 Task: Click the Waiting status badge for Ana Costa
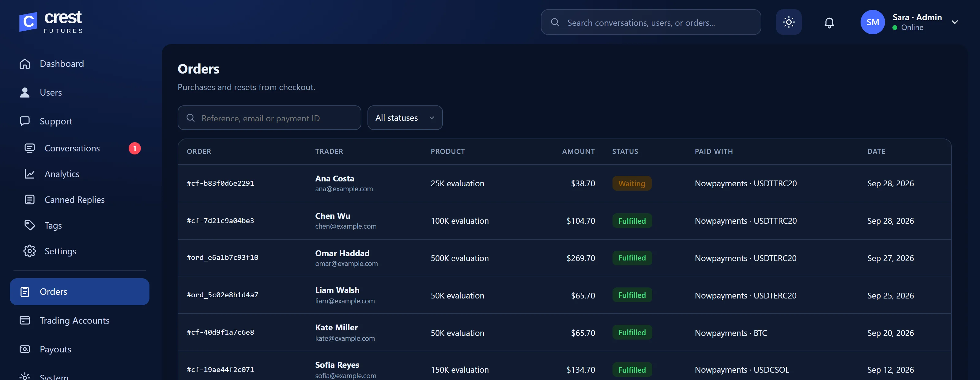pos(631,184)
